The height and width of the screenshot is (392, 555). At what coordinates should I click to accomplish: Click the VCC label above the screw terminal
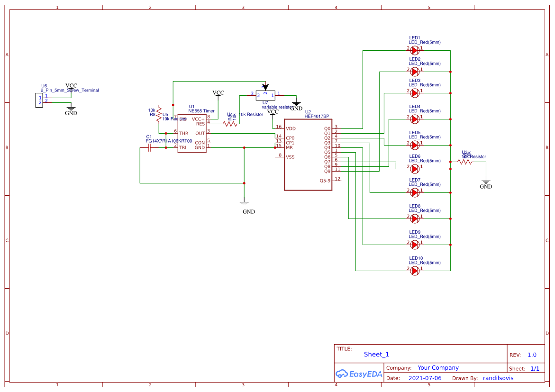coord(72,85)
